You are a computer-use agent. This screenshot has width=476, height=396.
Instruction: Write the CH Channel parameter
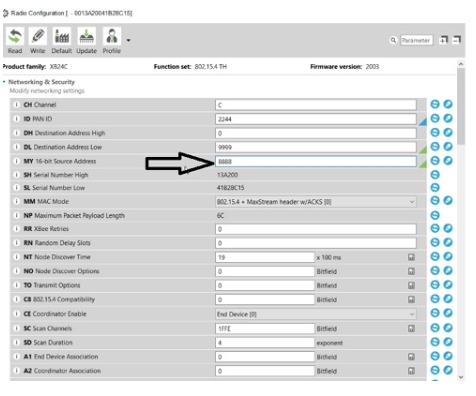click(448, 104)
